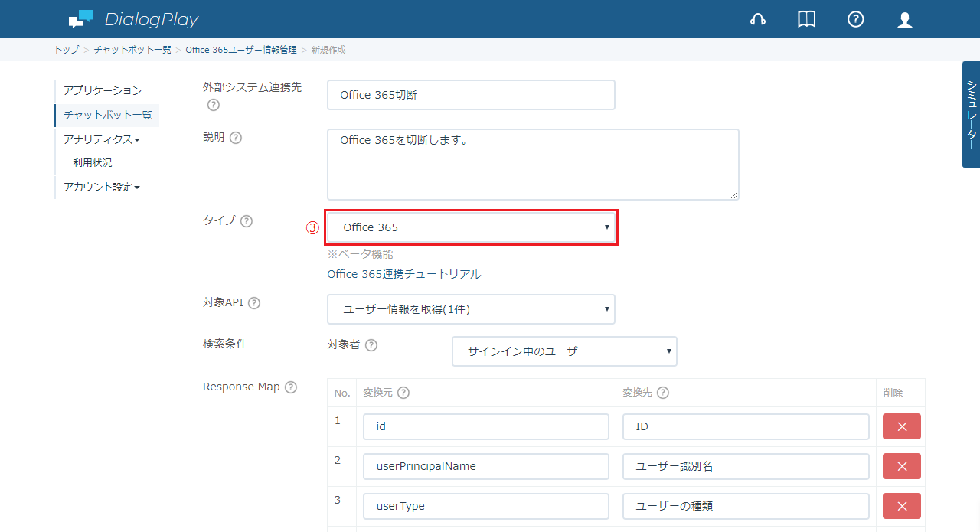Open the Office 365連携チュートリアル link

pos(404,274)
